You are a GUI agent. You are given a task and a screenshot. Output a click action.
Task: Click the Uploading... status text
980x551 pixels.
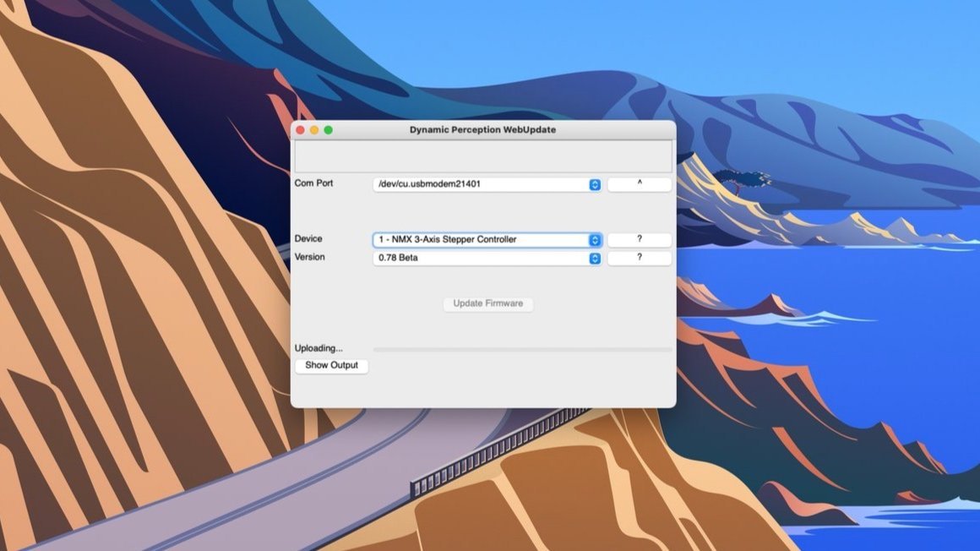tap(318, 348)
